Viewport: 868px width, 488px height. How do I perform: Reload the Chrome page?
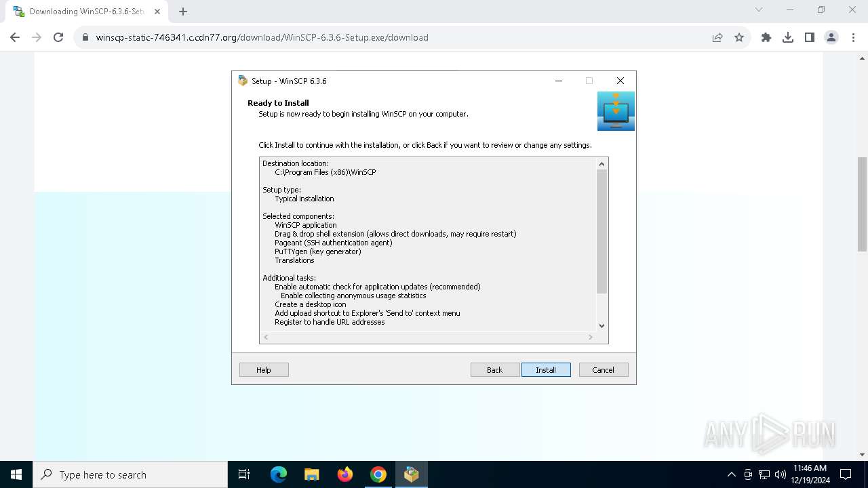tap(58, 37)
